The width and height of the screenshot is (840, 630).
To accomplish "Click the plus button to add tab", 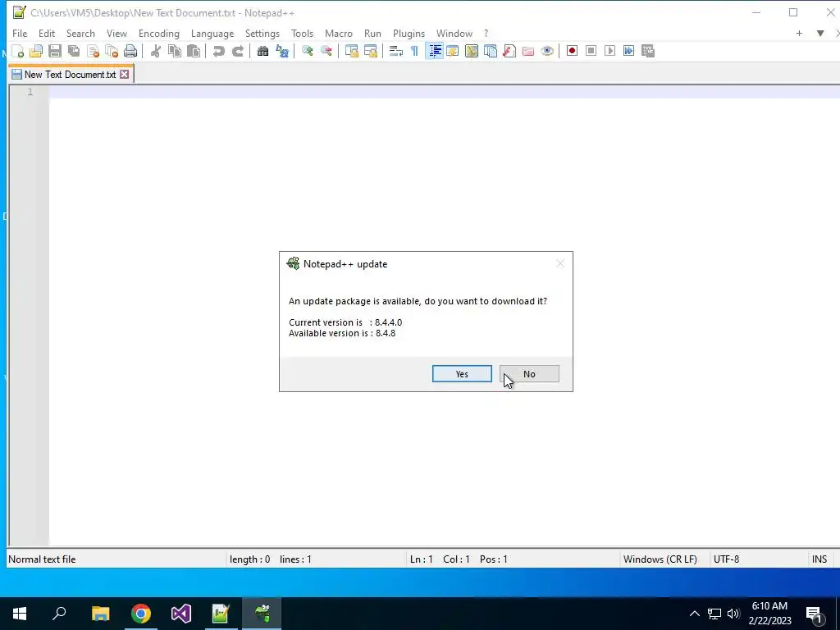I will 799,33.
